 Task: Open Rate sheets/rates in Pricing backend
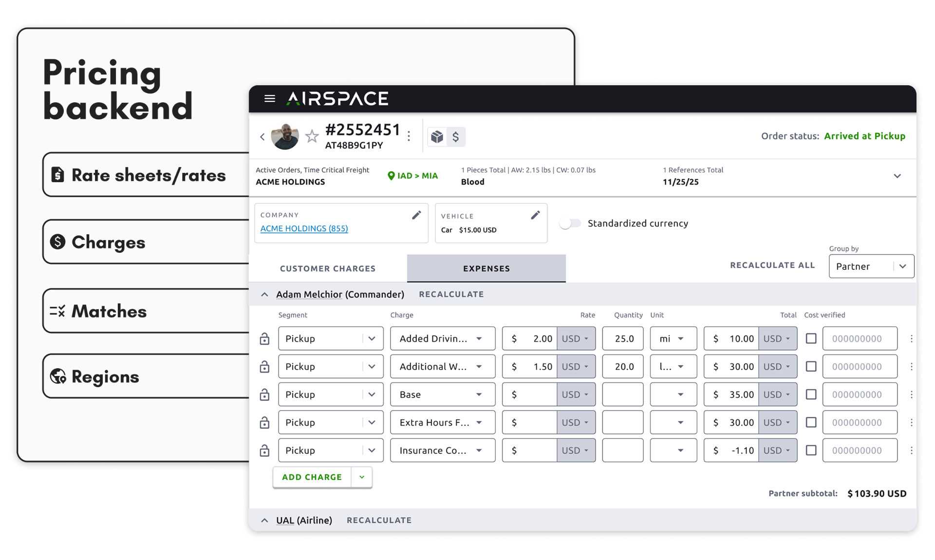click(x=146, y=175)
